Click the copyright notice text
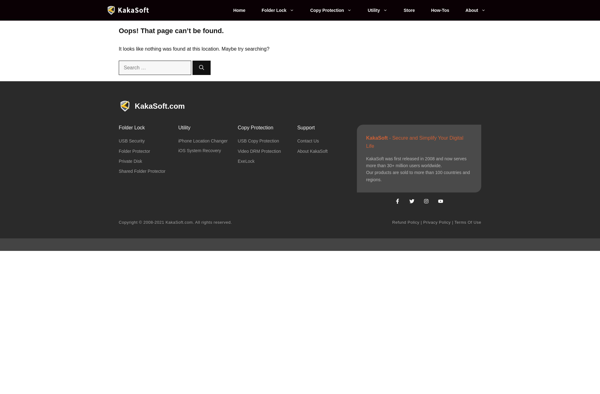 (175, 222)
